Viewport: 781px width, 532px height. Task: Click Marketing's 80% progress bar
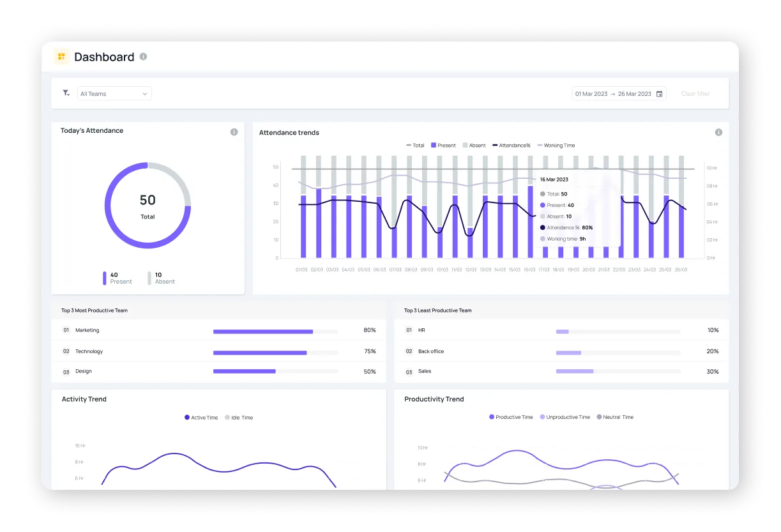pyautogui.click(x=263, y=331)
